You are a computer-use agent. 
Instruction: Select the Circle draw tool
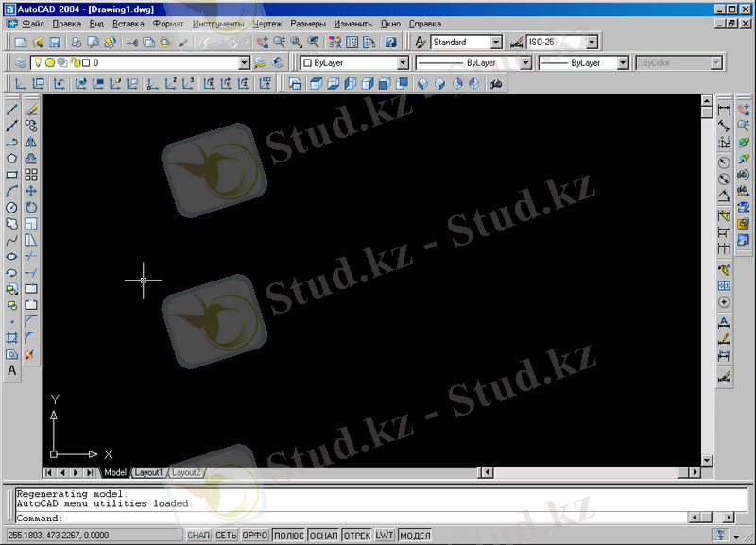[12, 207]
